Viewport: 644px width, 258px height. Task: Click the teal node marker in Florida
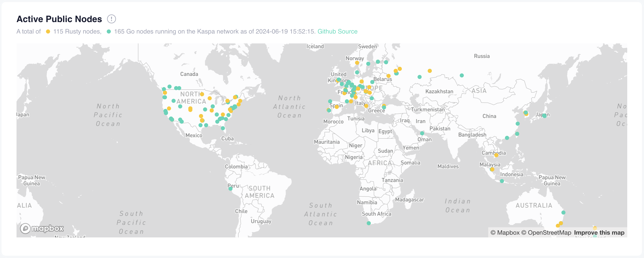[x=223, y=128]
